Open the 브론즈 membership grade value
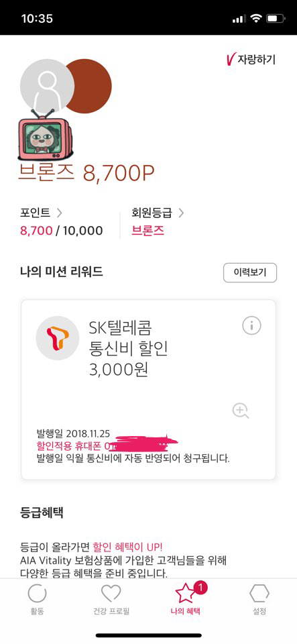 pos(147,231)
